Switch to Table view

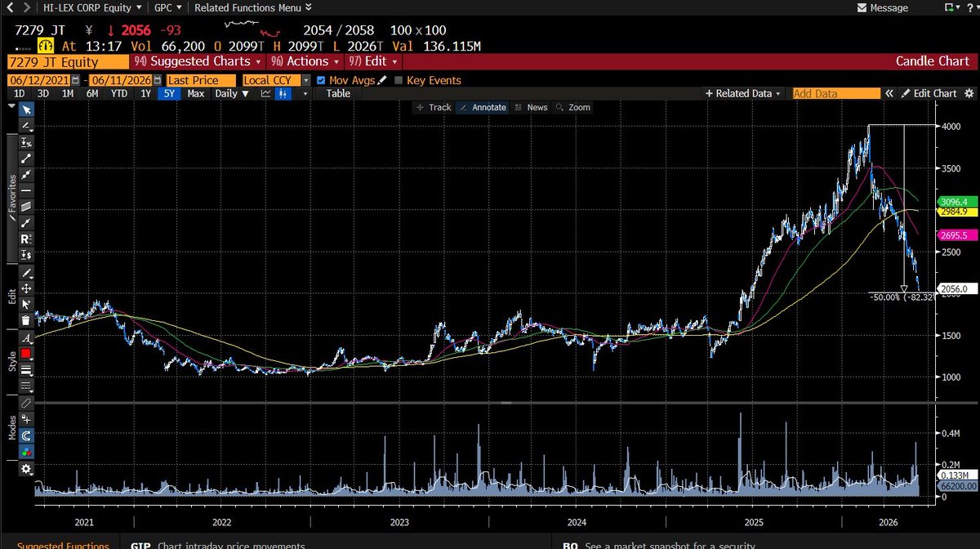(338, 93)
